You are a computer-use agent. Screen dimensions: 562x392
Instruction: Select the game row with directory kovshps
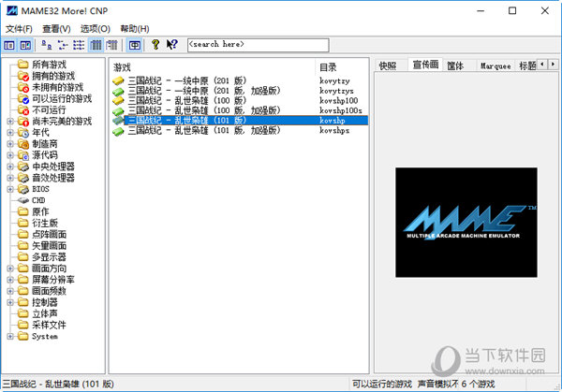tap(240, 130)
